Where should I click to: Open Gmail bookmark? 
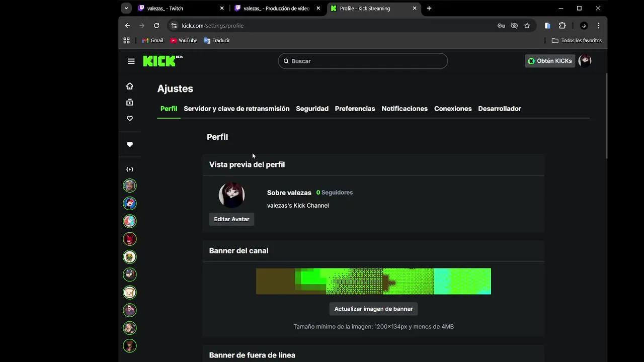click(152, 40)
